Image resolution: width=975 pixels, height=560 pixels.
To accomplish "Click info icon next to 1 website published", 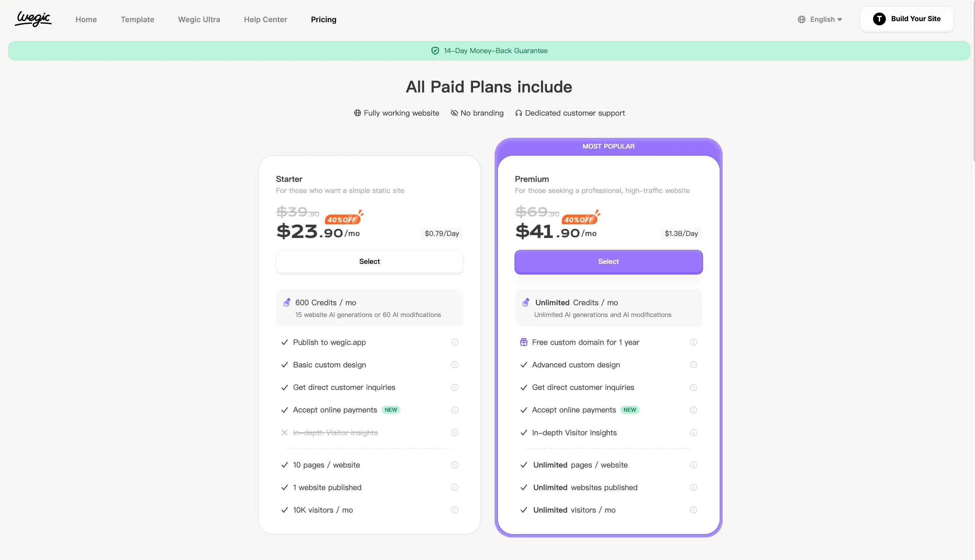I will tap(455, 487).
